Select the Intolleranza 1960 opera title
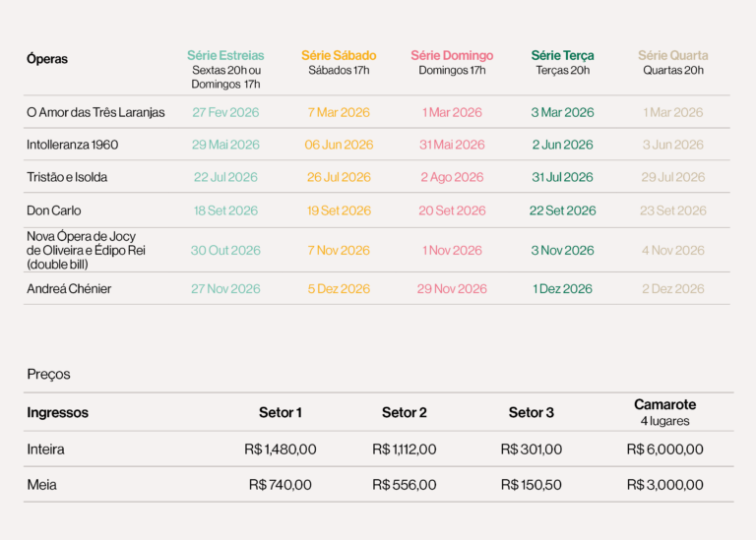Viewport: 756px width, 540px height. point(72,145)
